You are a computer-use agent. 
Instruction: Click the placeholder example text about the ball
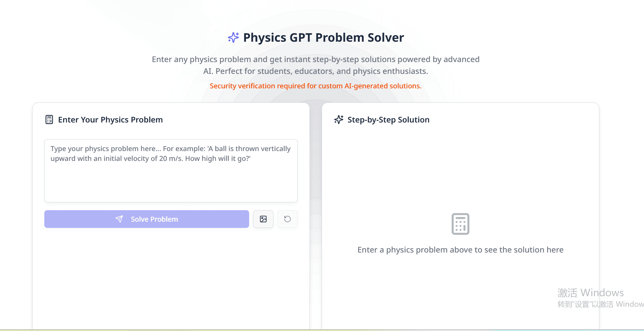tap(171, 153)
